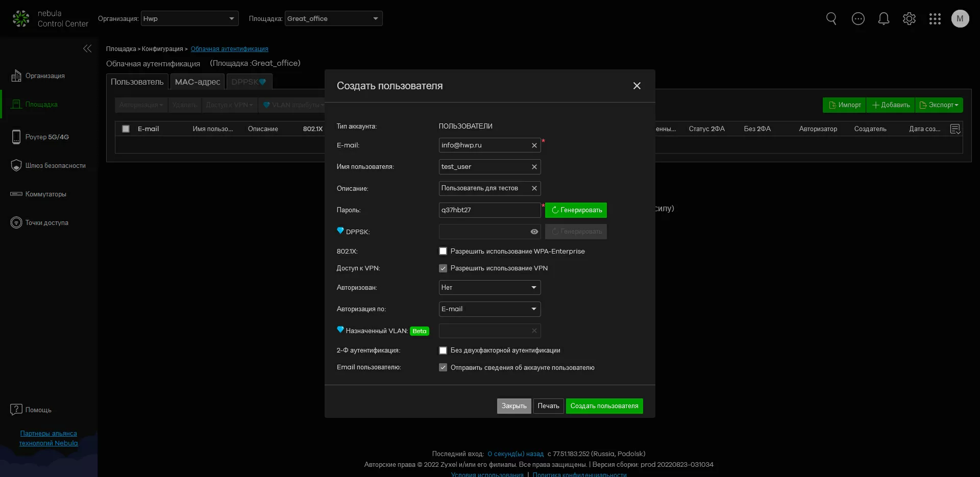Click the green Создать пользователя button
The image size is (980, 477).
pos(604,406)
